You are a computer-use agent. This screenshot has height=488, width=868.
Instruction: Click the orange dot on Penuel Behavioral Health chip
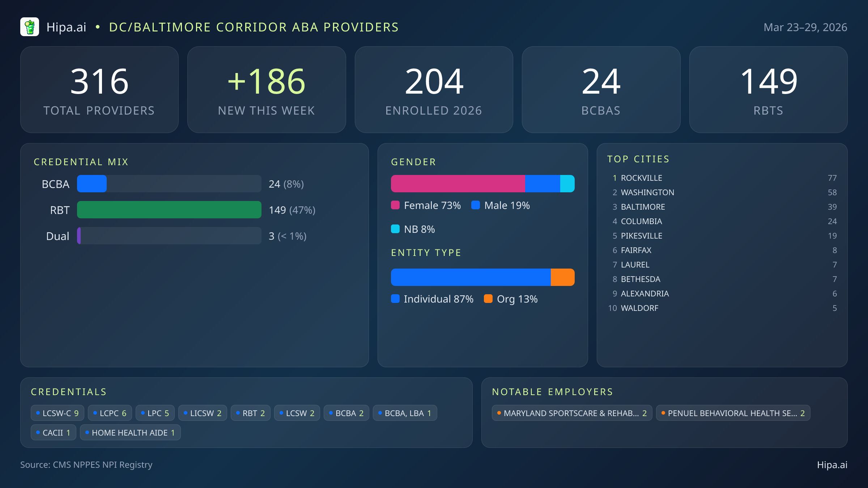(x=663, y=412)
